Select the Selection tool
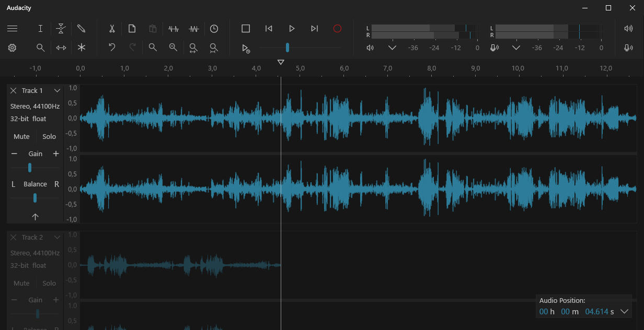Screen dimensions: 644x330 pyautogui.click(x=40, y=29)
